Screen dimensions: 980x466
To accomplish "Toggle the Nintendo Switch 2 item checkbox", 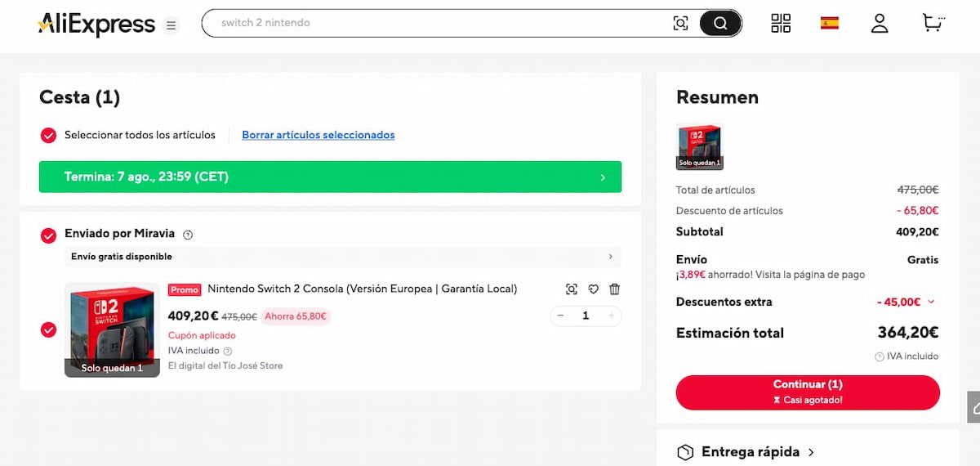I will [x=48, y=329].
